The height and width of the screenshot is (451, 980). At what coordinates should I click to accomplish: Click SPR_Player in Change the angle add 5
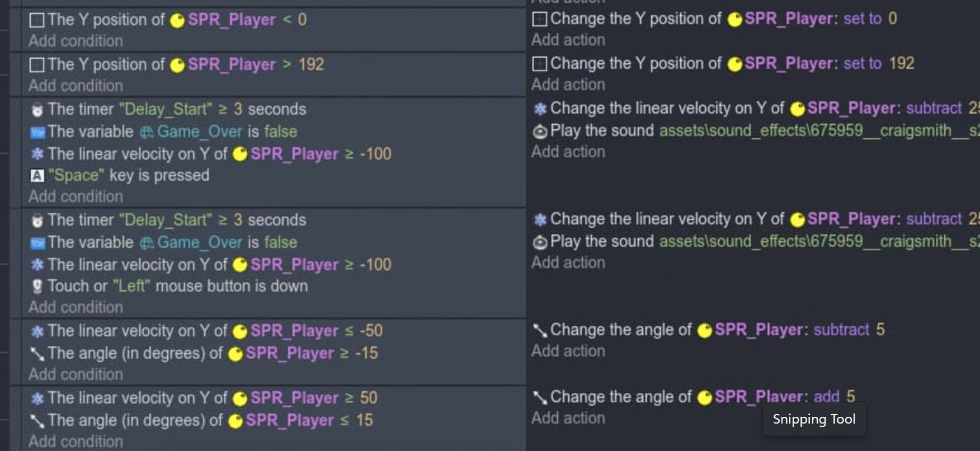(759, 397)
